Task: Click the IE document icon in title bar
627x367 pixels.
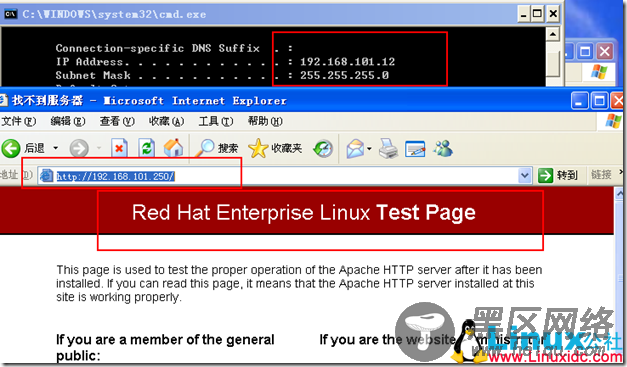Action: click(3, 100)
